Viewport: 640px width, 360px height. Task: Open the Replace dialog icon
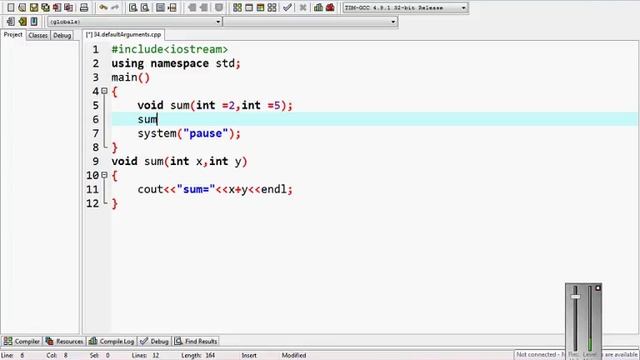(x=144, y=7)
